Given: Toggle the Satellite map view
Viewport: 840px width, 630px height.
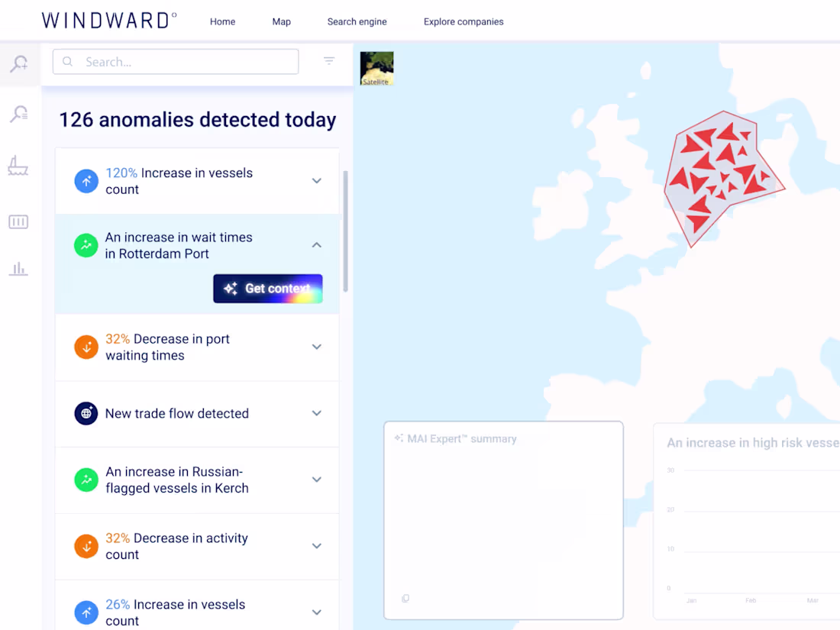Looking at the screenshot, I should [376, 68].
